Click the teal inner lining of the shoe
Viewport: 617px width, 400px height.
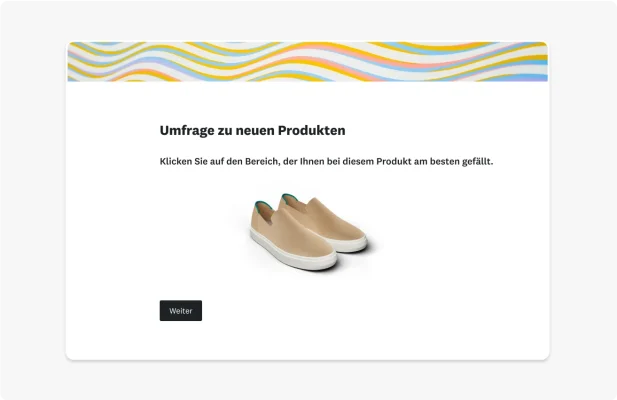pyautogui.click(x=259, y=204)
